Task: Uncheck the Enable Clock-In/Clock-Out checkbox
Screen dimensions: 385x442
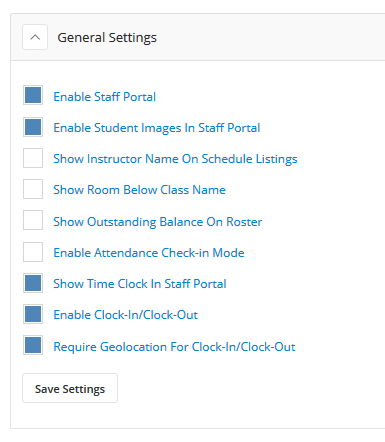Action: pos(33,314)
